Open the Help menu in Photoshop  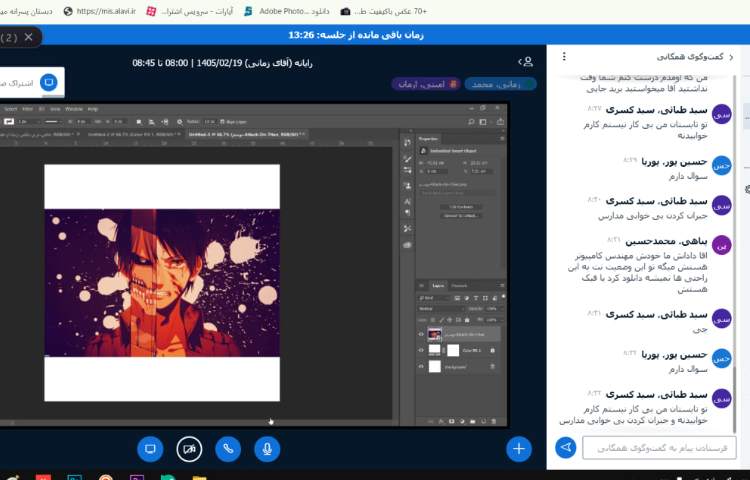92,109
